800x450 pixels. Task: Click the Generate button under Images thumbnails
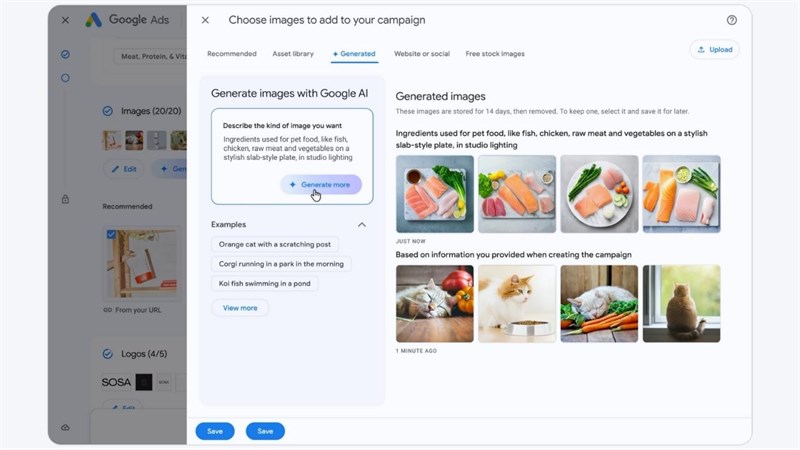pyautogui.click(x=170, y=169)
